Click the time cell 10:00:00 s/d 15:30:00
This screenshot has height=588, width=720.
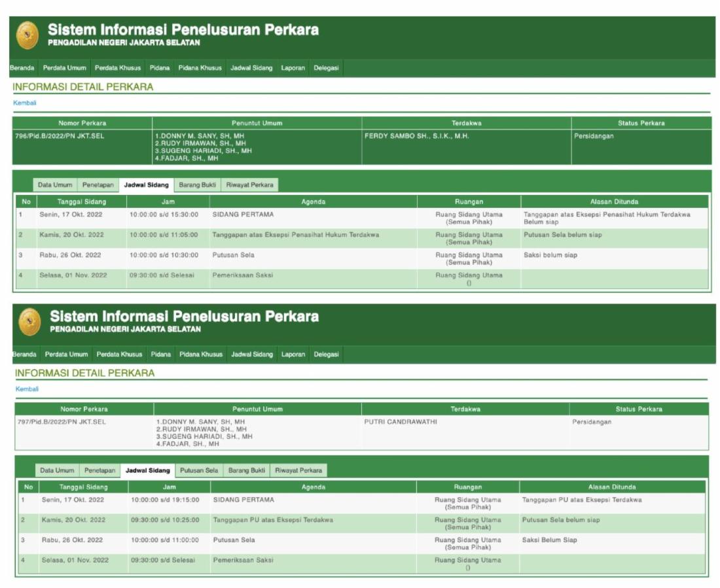[x=164, y=215]
